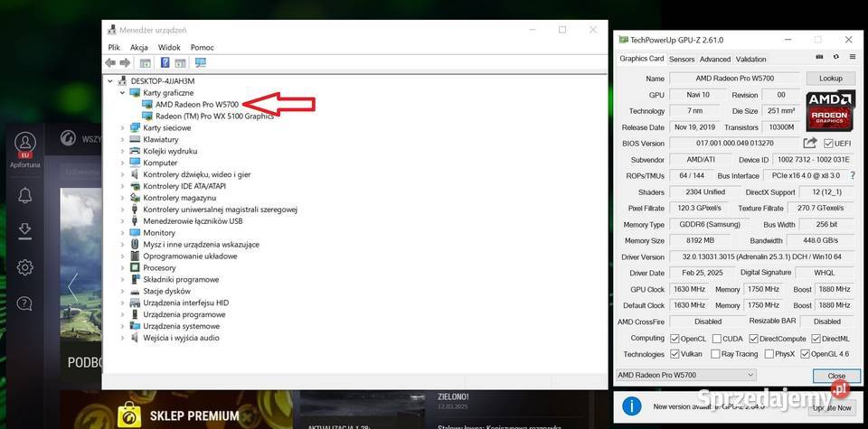Image resolution: width=868 pixels, height=429 pixels.
Task: Toggle the DirectML checkbox
Action: point(816,339)
